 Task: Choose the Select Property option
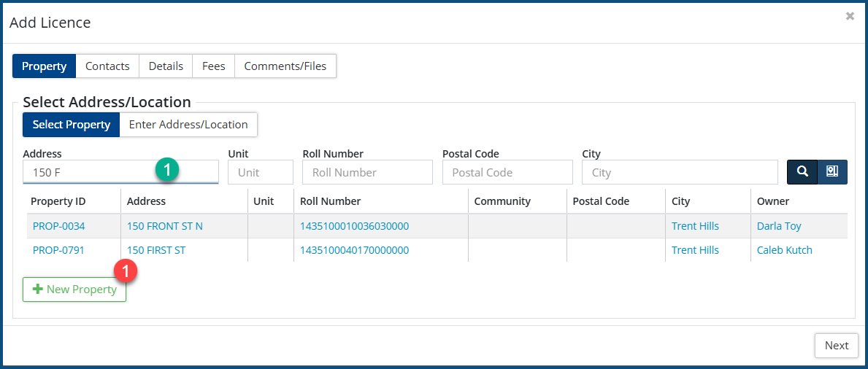[x=71, y=124]
